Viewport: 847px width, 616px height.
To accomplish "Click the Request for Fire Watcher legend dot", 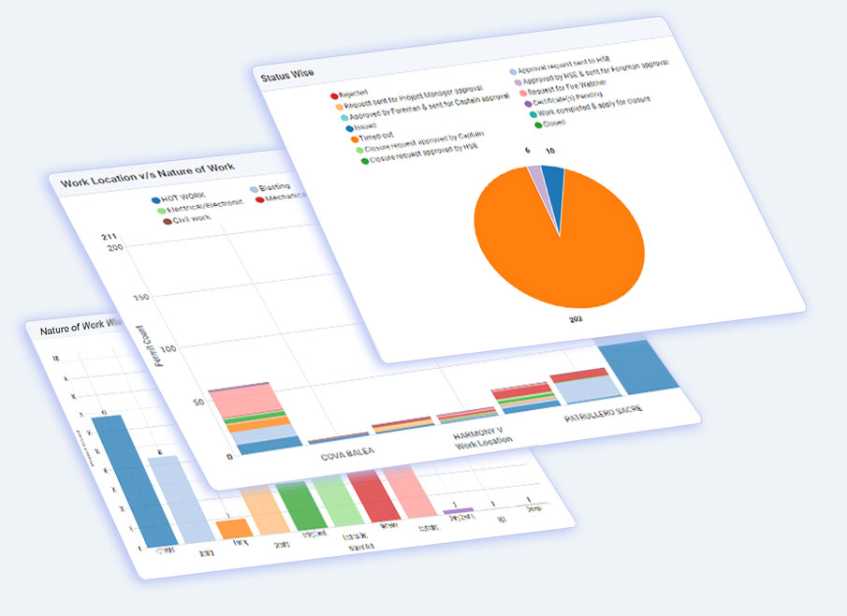I will point(522,93).
